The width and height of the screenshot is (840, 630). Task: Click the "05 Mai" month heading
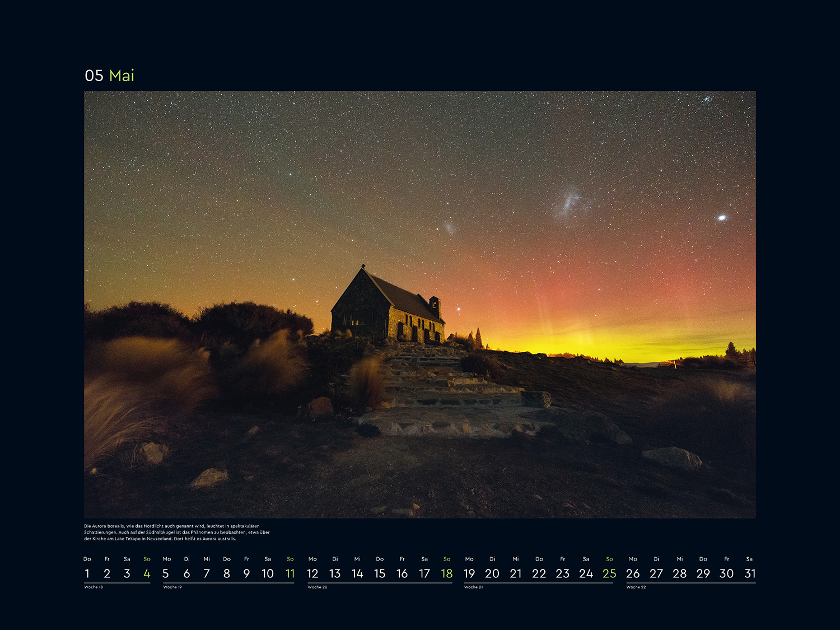tap(109, 76)
